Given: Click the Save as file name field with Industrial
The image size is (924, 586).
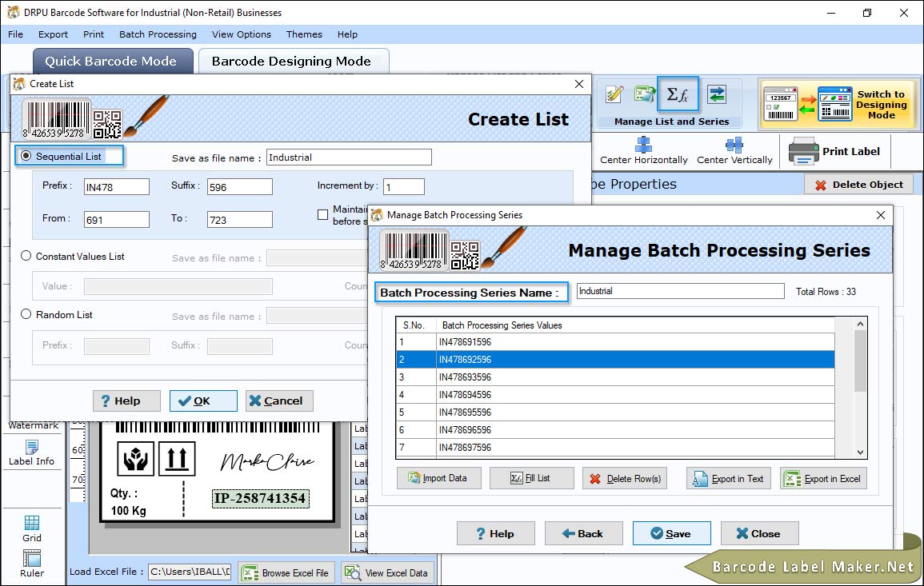Looking at the screenshot, I should click(x=349, y=157).
